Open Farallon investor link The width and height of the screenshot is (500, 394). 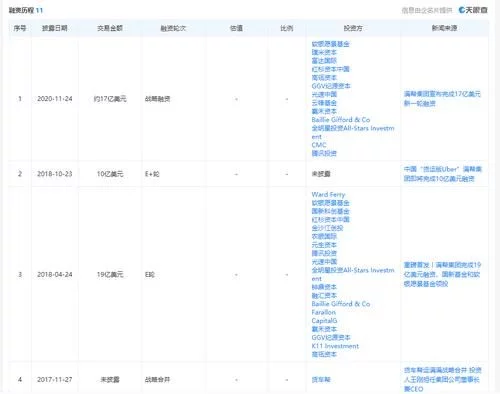pos(323,312)
